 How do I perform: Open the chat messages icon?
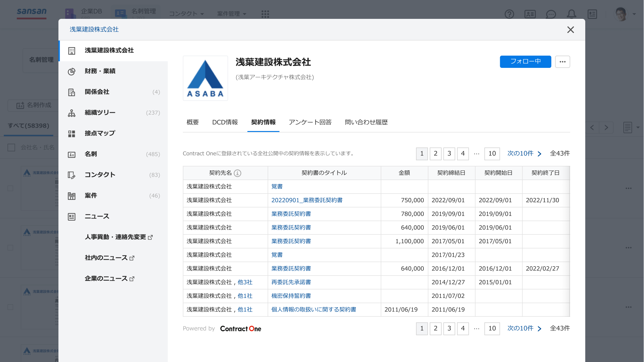coord(551,14)
